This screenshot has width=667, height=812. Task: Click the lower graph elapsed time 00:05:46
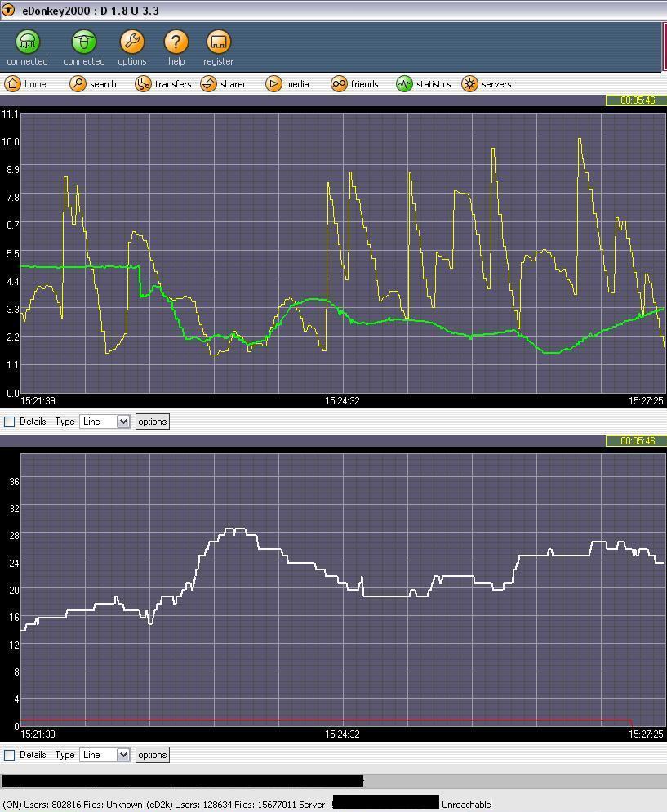(637, 440)
